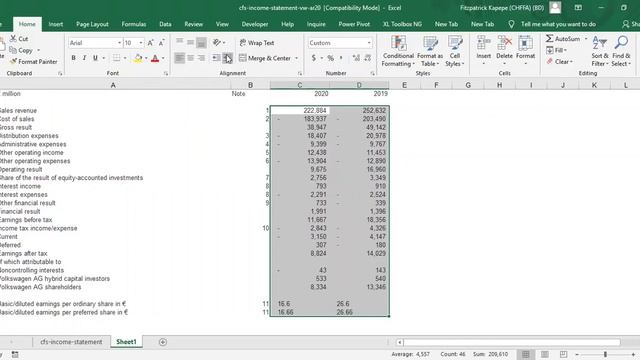
Task: Open the Borders button
Action: coord(116,58)
